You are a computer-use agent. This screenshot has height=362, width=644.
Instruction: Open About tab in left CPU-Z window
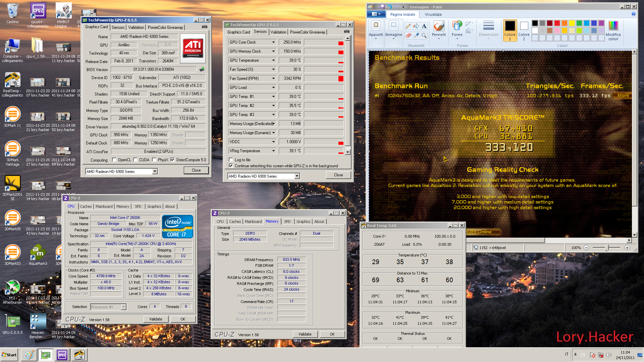[x=170, y=206]
